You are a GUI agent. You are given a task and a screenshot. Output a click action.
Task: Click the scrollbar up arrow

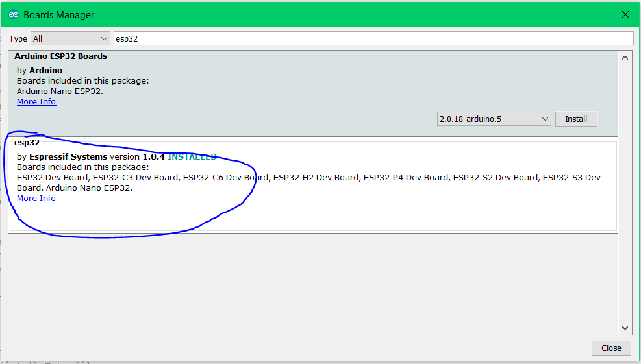pos(625,58)
